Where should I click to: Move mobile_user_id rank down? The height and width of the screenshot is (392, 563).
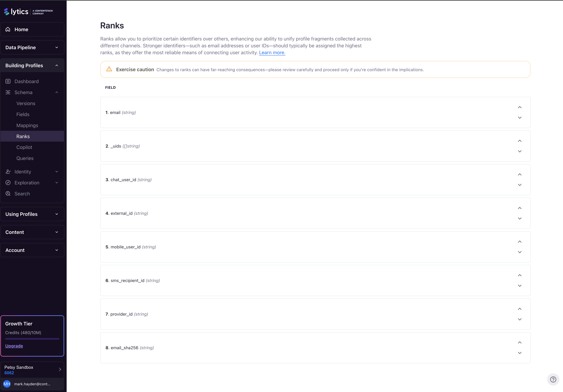click(x=520, y=252)
